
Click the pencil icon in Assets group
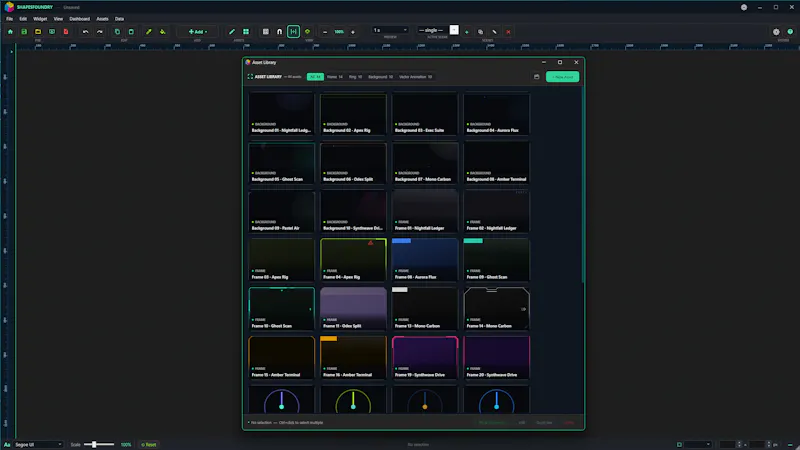point(232,32)
